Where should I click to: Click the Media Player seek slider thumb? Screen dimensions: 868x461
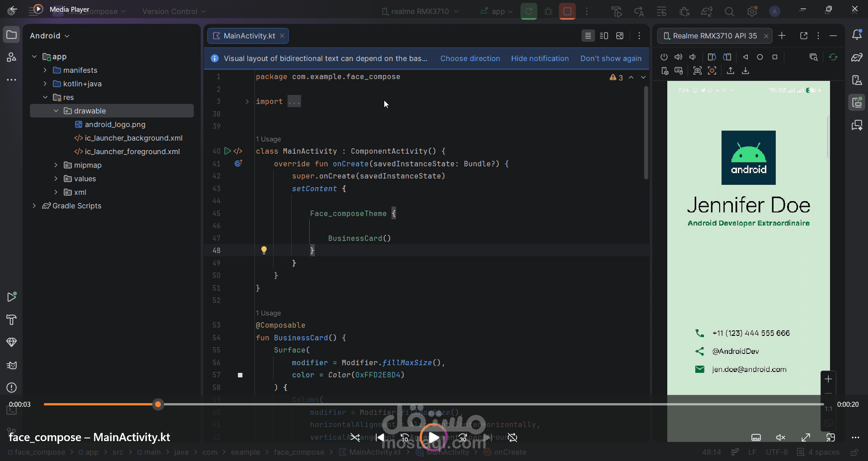coord(158,405)
